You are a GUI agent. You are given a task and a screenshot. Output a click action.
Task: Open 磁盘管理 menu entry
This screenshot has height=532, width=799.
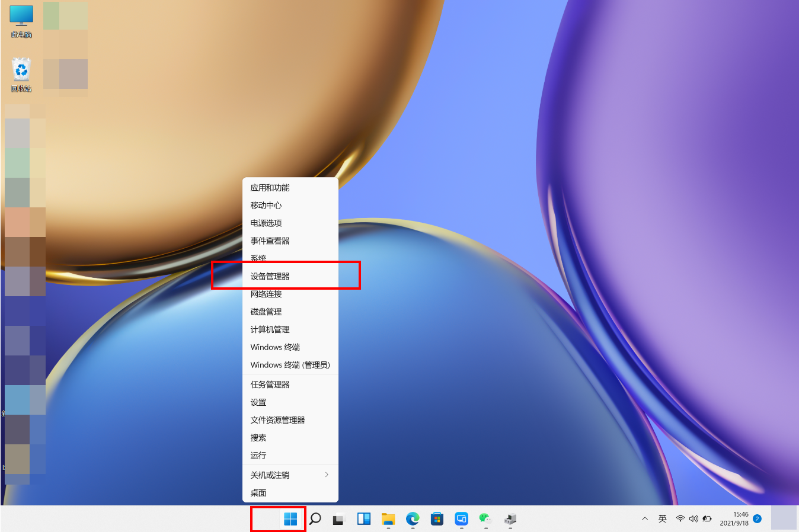266,312
